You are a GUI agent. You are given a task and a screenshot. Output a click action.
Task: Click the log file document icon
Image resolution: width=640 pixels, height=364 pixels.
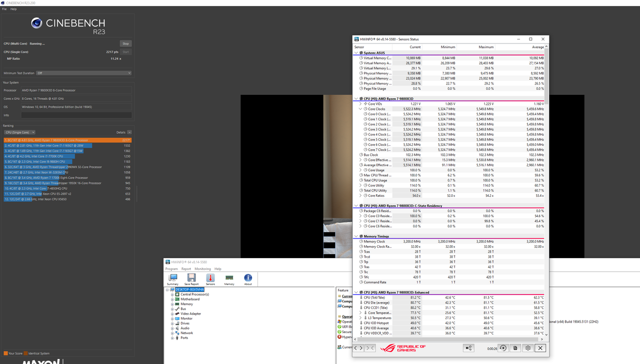click(515, 348)
